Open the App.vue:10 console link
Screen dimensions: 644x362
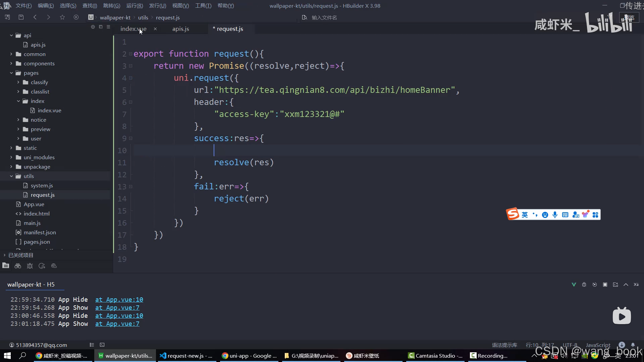(119, 299)
